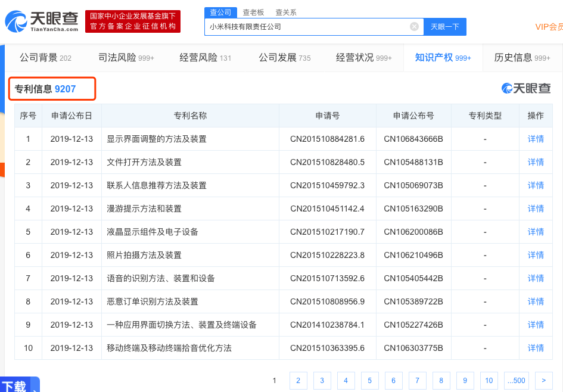
Task: Open the 经营状况 section tab
Action: point(364,58)
